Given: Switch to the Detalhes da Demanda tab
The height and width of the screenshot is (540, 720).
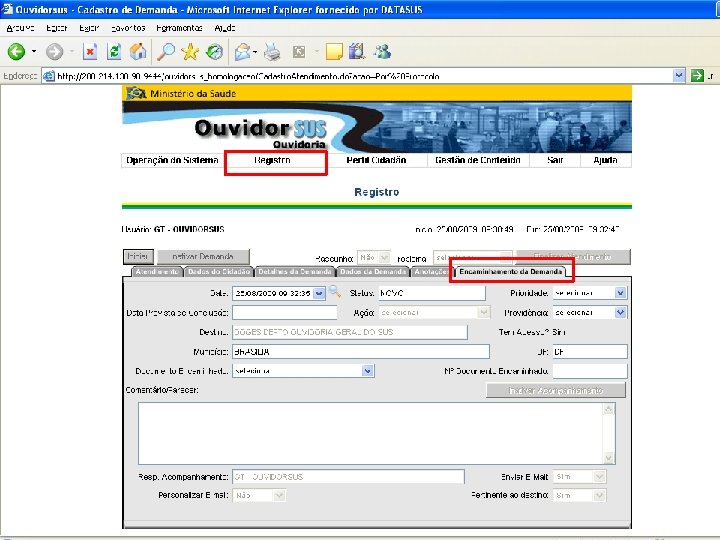Looking at the screenshot, I should click(x=295, y=272).
